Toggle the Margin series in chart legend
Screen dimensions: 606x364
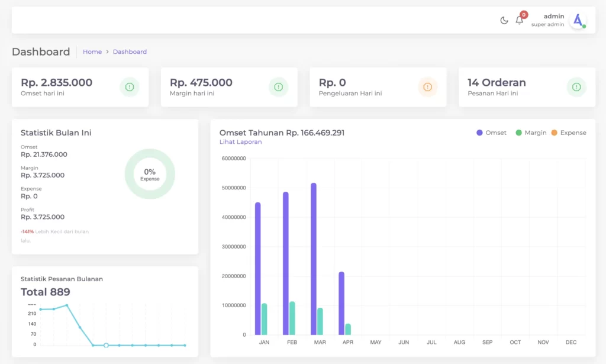[x=531, y=133]
